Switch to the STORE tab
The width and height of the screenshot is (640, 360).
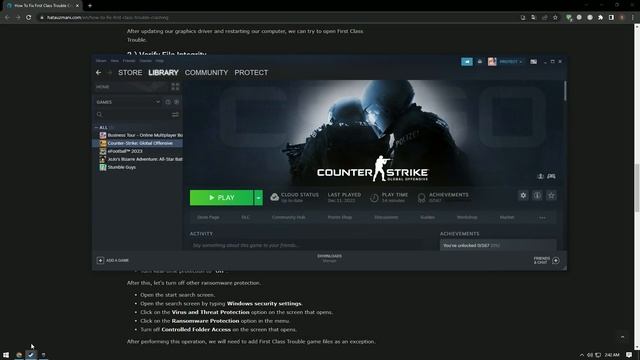(x=130, y=73)
